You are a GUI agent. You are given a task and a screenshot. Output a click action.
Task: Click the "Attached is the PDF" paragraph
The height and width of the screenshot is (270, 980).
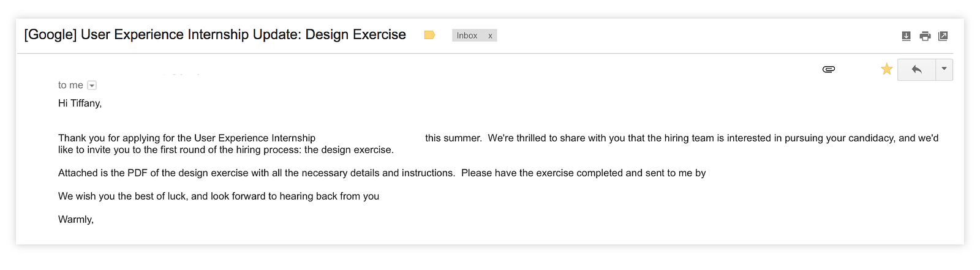pos(256,173)
